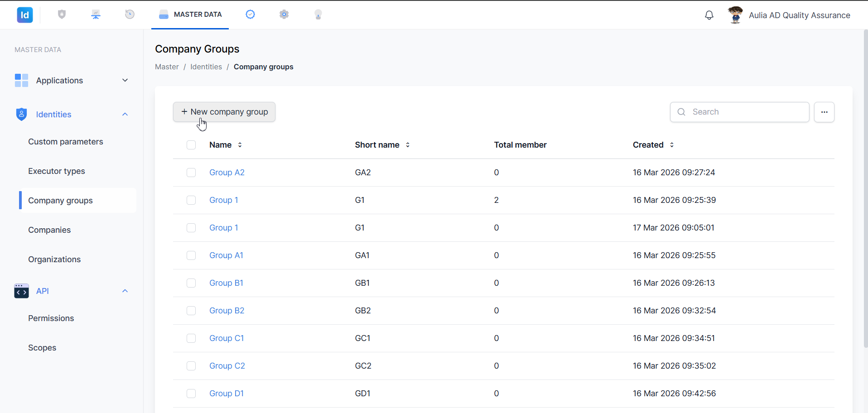
Task: Open the three-dots more options button
Action: [824, 112]
